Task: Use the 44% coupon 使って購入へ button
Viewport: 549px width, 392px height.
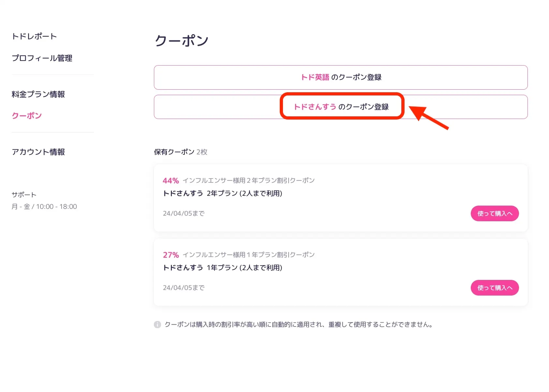Action: 495,213
